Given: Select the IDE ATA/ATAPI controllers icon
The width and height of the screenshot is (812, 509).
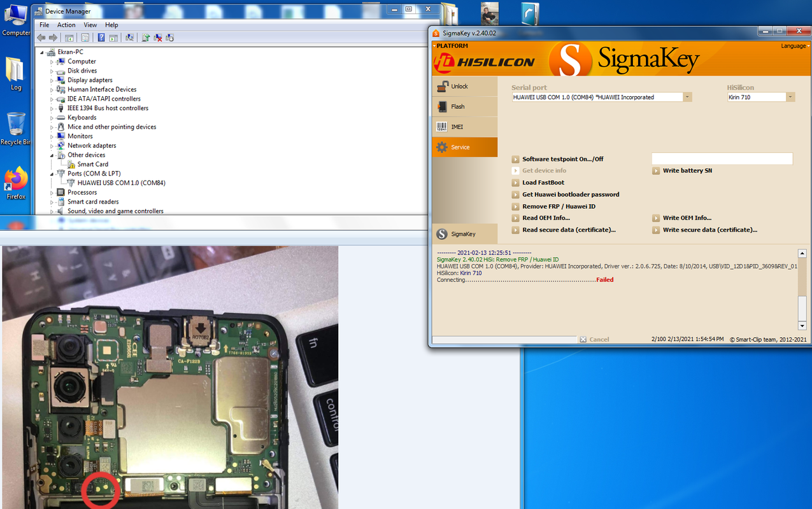Looking at the screenshot, I should [61, 99].
